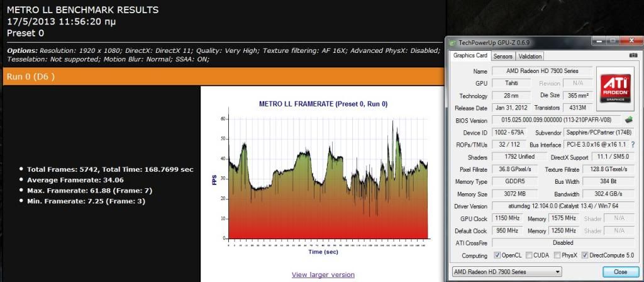This screenshot has width=644, height=282.
Task: Click the ATI CrossFire field showing Disabled
Action: point(563,242)
